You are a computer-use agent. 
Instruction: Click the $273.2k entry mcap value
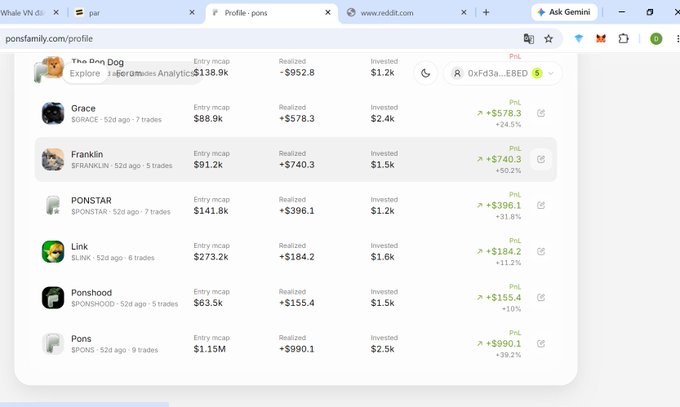click(x=211, y=257)
